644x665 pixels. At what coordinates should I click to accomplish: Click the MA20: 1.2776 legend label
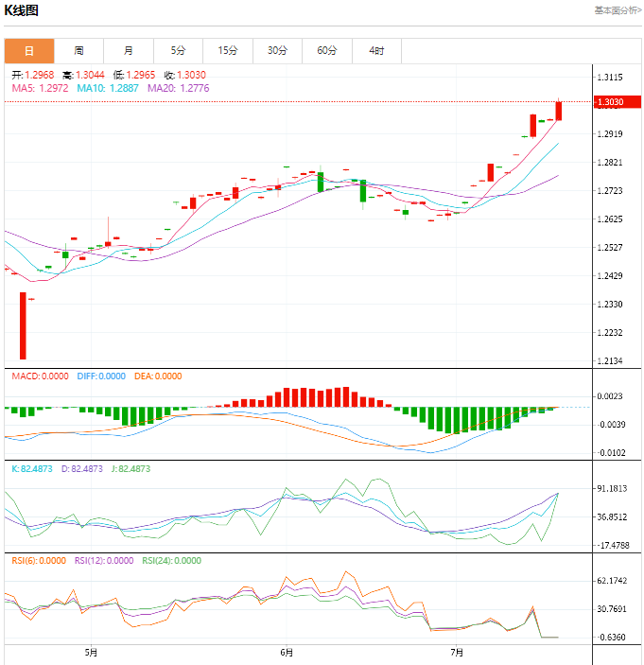[179, 88]
